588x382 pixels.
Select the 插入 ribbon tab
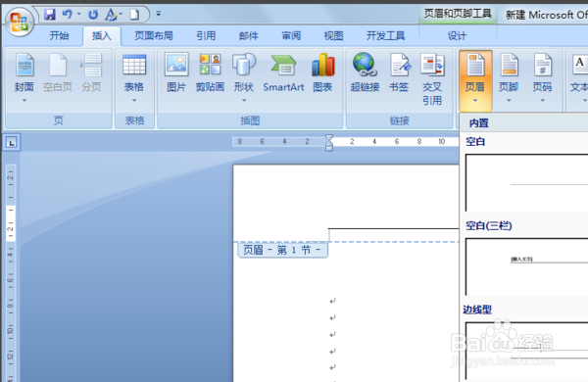102,35
